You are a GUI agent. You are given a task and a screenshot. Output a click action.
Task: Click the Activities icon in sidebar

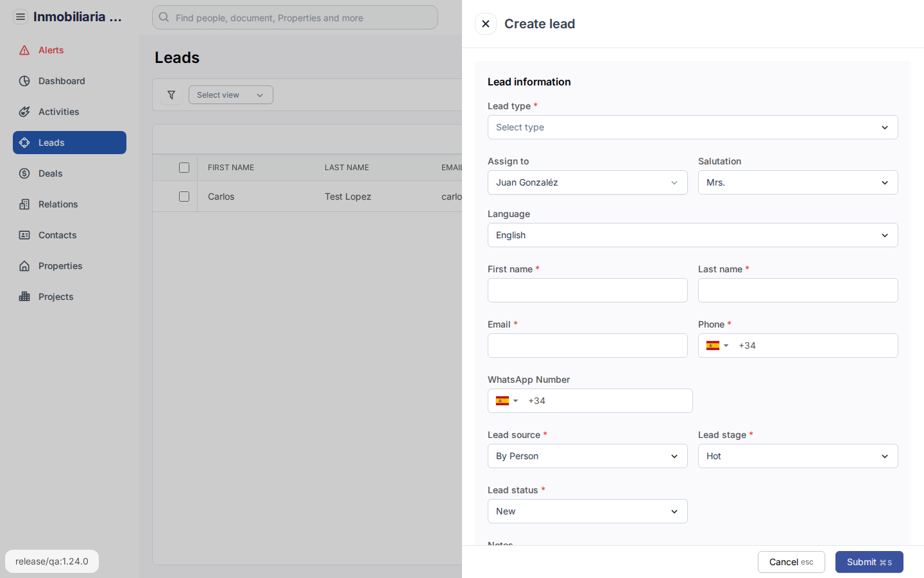pyautogui.click(x=24, y=112)
